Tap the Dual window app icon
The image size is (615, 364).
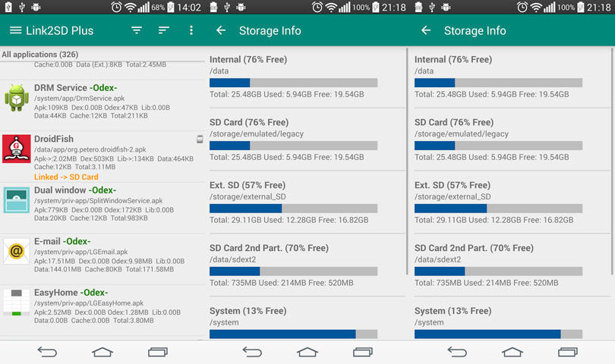click(x=17, y=200)
